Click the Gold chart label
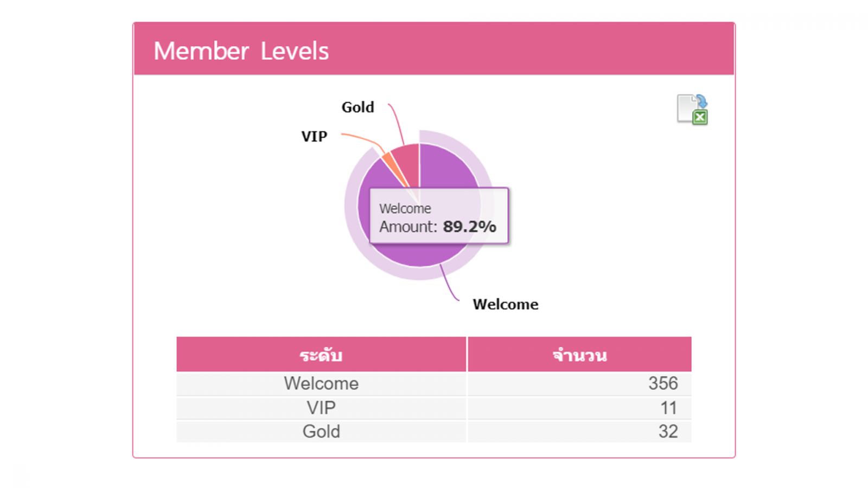The image size is (868, 488). click(358, 107)
